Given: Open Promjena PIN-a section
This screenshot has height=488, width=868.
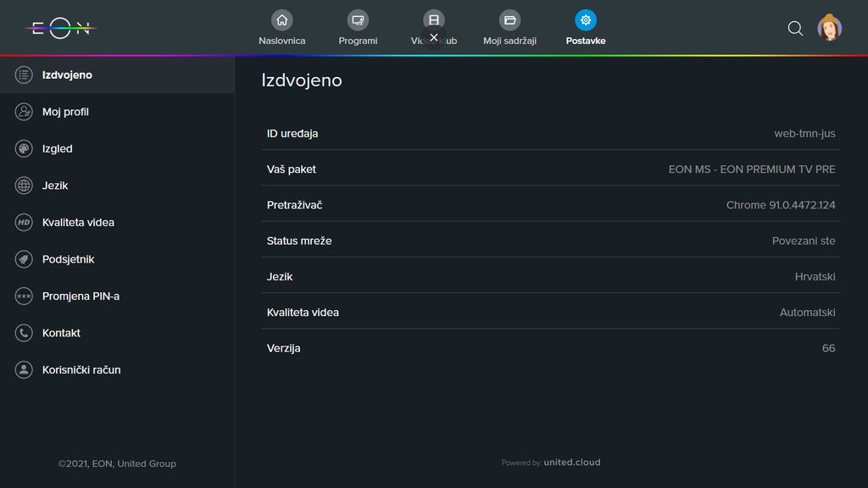Looking at the screenshot, I should pos(81,296).
